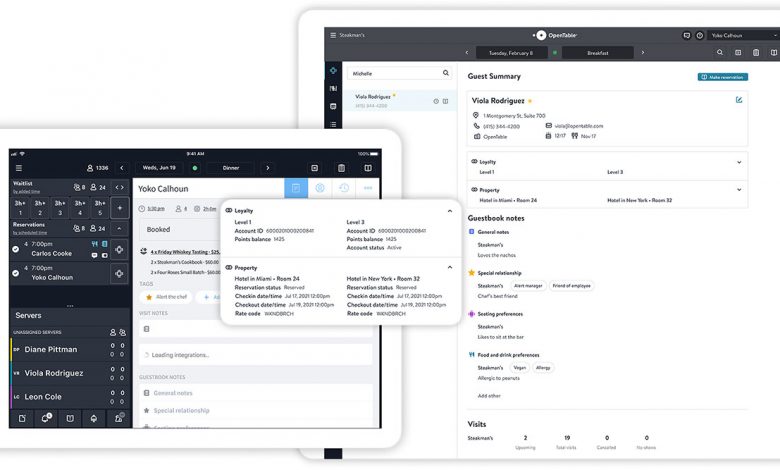Open the Yoko Calhoun user dropdown on desktop
Viewport: 780px width, 470px height.
742,35
